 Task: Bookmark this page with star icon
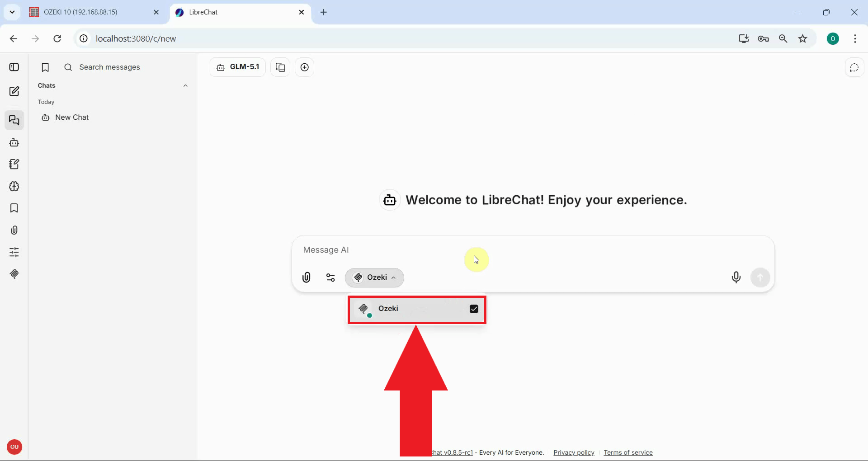803,39
